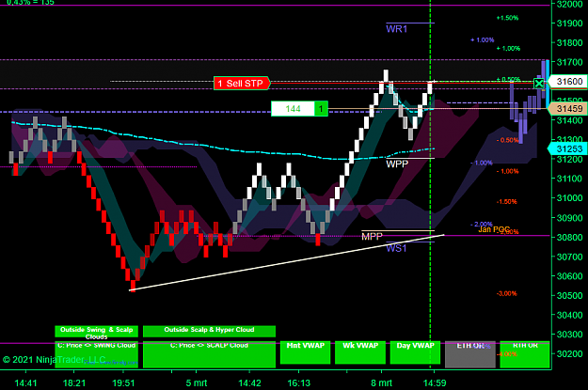Select the MPP pivot label

coord(372,237)
